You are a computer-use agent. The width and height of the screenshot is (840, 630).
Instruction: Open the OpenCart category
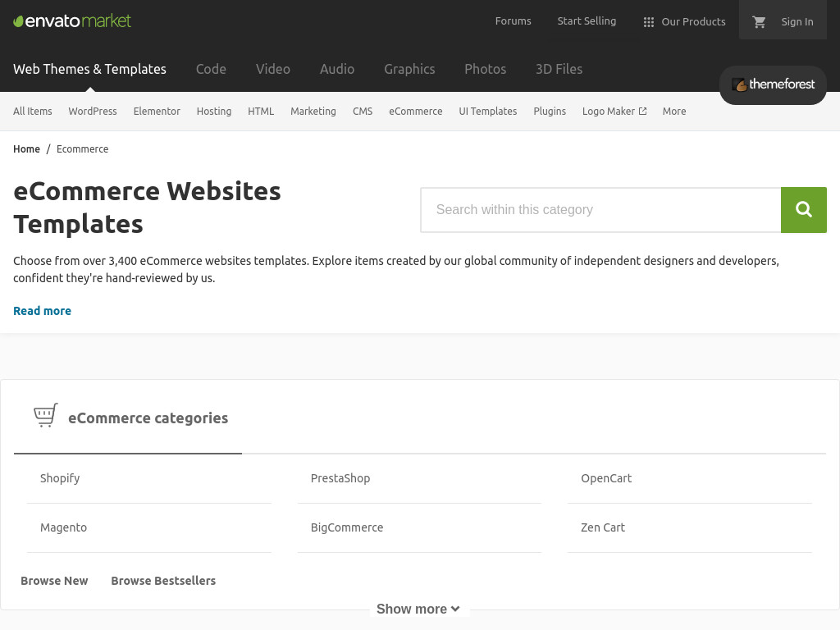tap(606, 478)
